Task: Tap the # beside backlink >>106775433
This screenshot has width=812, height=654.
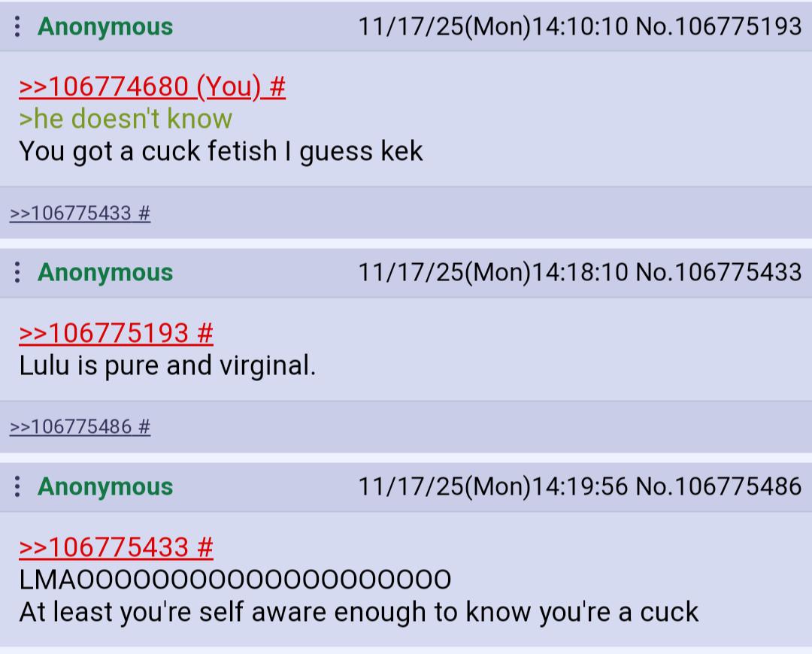Action: (144, 213)
